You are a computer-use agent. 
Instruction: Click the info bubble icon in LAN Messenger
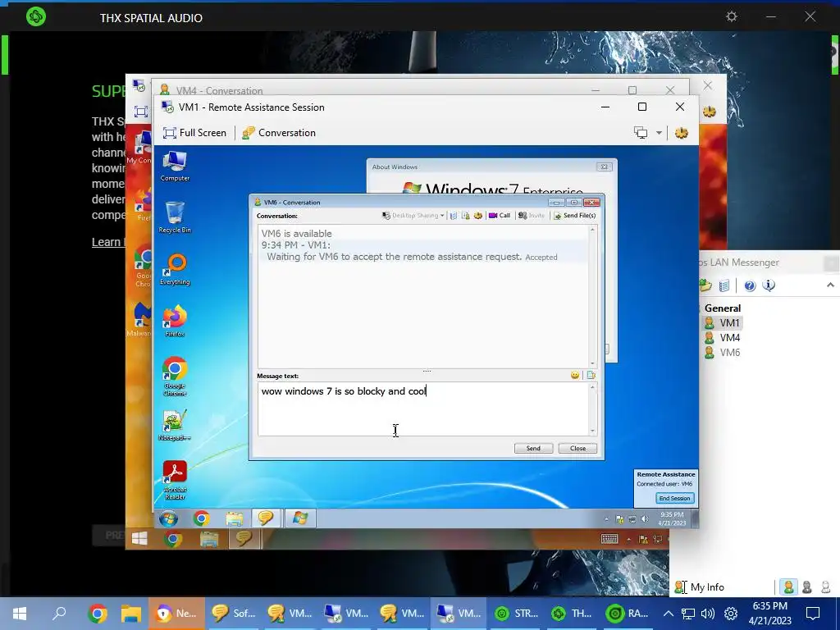coord(769,285)
